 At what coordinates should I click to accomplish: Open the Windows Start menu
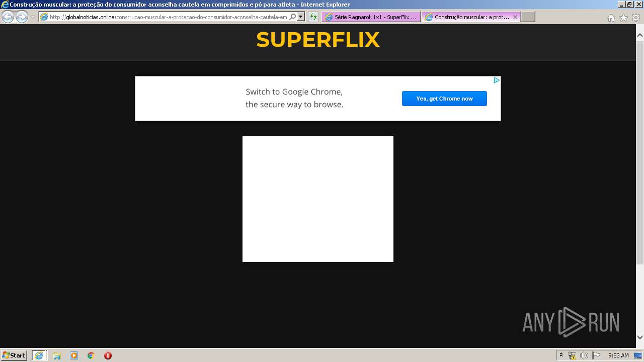pos(14,355)
